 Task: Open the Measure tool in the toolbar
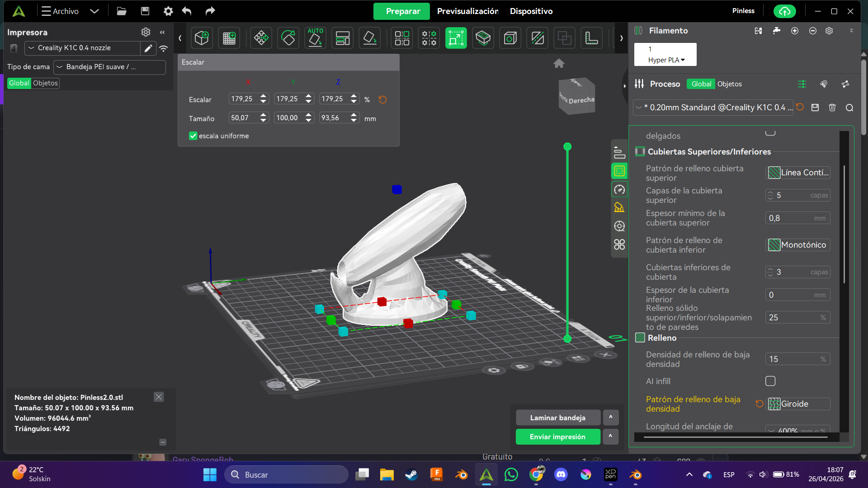(x=591, y=38)
